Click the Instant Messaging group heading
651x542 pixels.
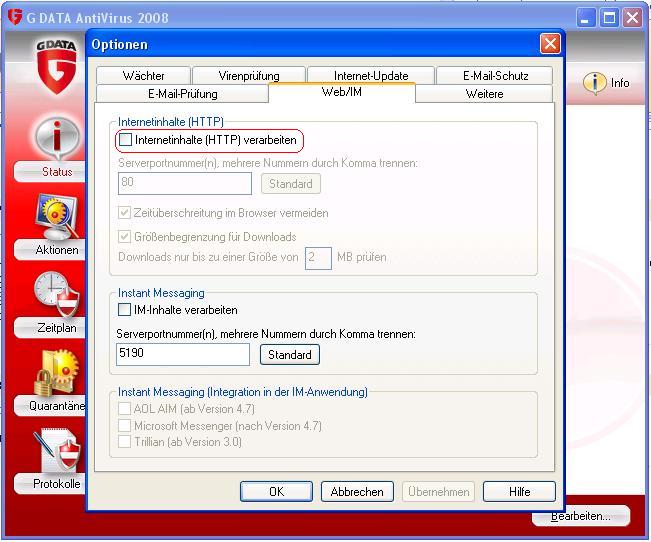point(161,293)
